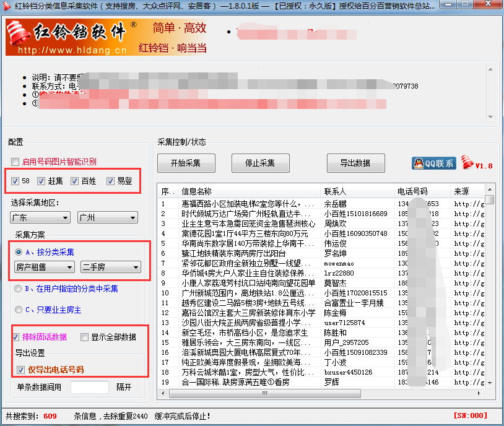Select row 业主生意亏本急需回笼资金急售琶洲核心
Image resolution: width=504 pixels, height=426 pixels.
321,224
